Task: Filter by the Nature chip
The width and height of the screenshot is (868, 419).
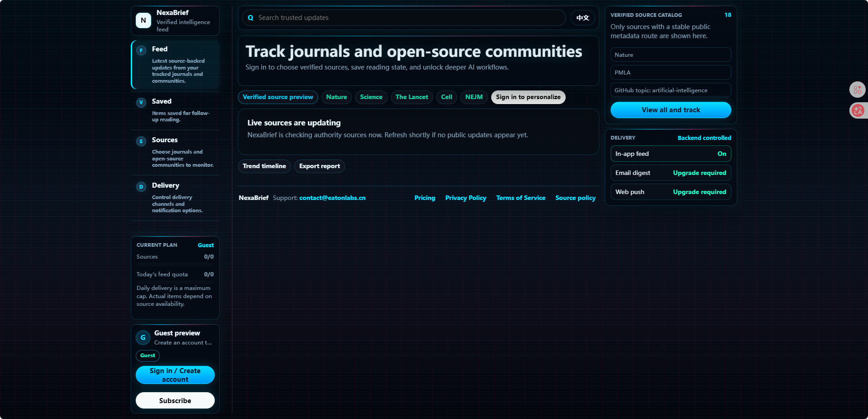Action: pyautogui.click(x=336, y=97)
